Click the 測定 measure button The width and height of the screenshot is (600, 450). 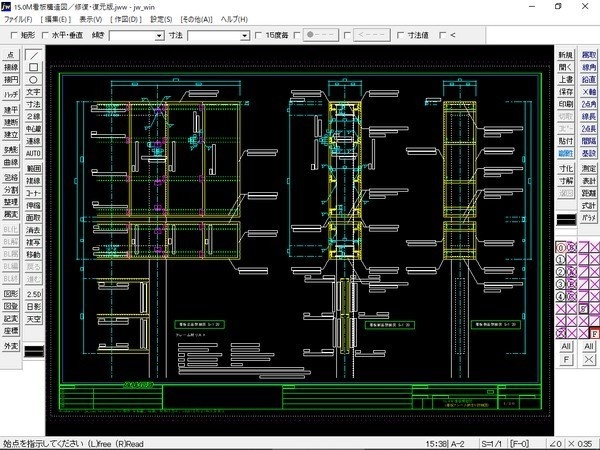[589, 168]
